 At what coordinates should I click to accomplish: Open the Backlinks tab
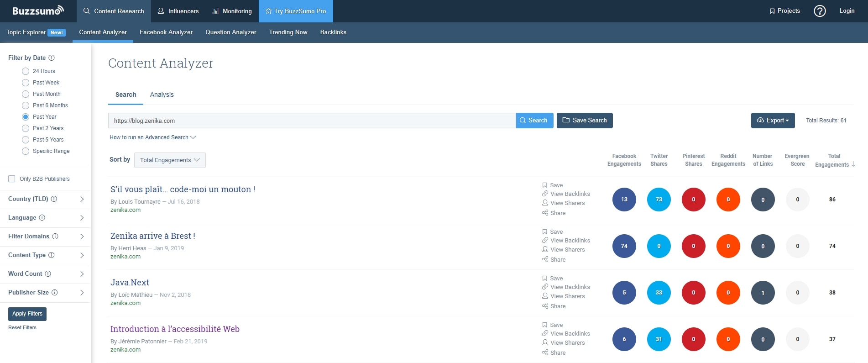point(333,32)
